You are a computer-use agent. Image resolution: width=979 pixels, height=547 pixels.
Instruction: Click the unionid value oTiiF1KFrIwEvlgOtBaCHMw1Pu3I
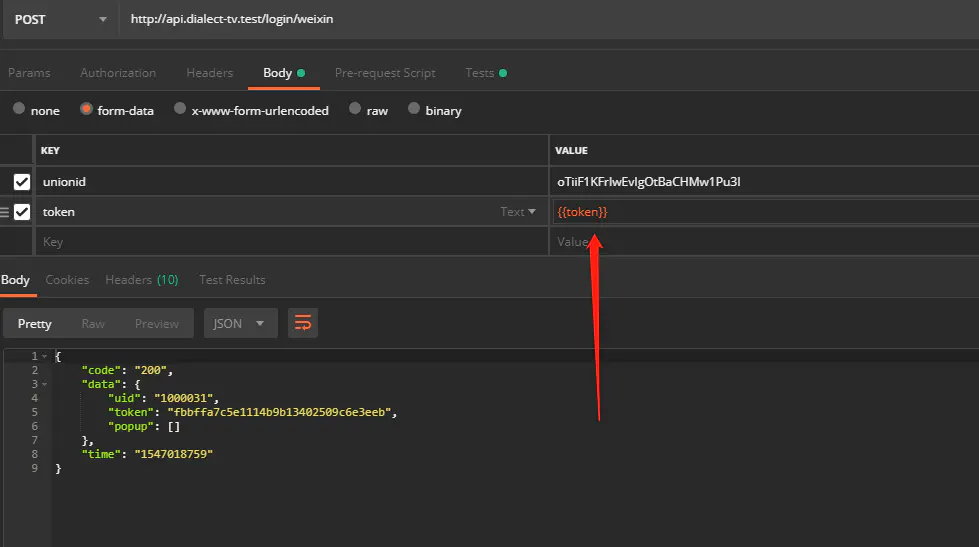[x=649, y=182]
